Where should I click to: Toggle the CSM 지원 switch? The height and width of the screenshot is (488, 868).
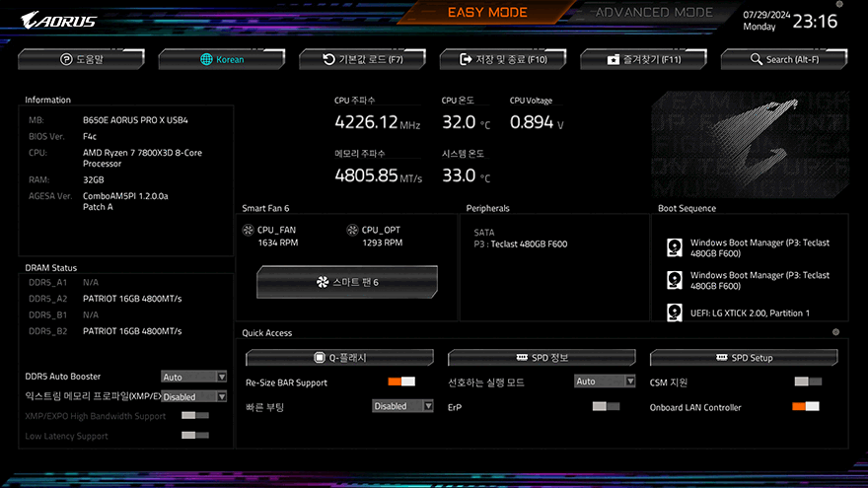tap(808, 382)
